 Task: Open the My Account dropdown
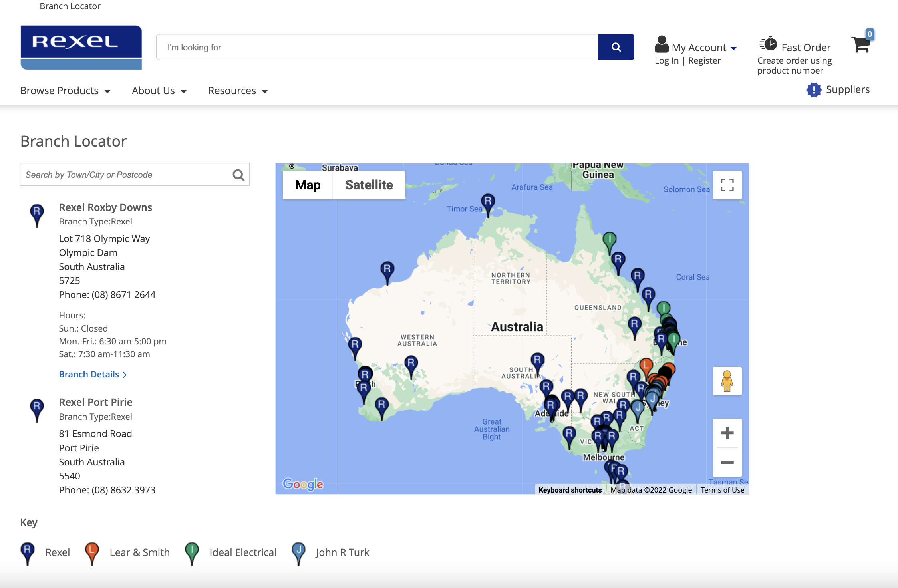(704, 48)
